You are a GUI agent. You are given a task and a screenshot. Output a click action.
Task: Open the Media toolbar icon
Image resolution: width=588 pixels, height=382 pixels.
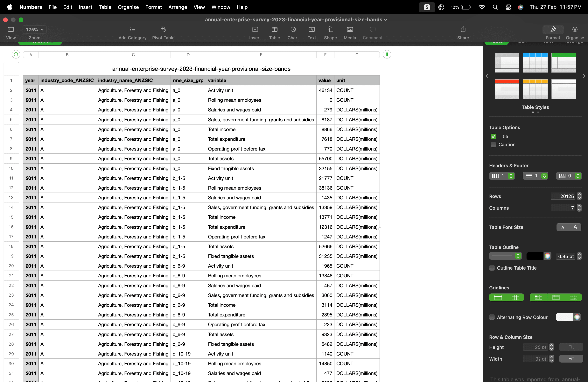coord(350,30)
